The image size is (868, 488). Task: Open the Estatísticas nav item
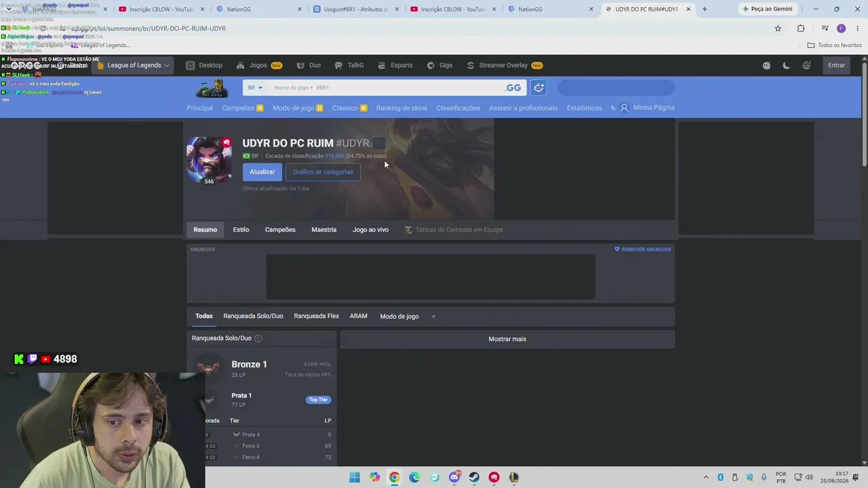pos(584,108)
